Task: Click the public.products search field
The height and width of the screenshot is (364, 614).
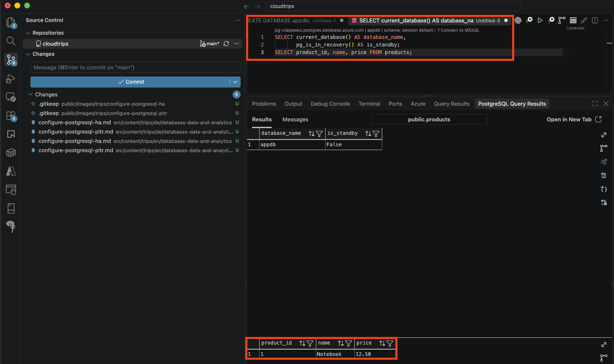Action: tap(429, 120)
